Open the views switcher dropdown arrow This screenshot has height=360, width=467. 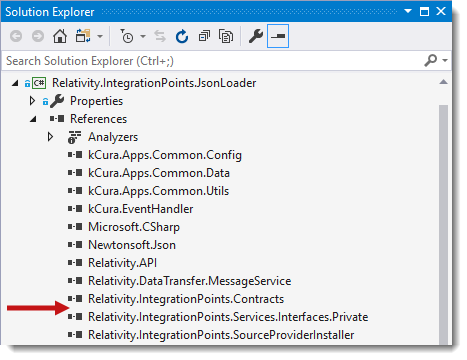click(100, 36)
